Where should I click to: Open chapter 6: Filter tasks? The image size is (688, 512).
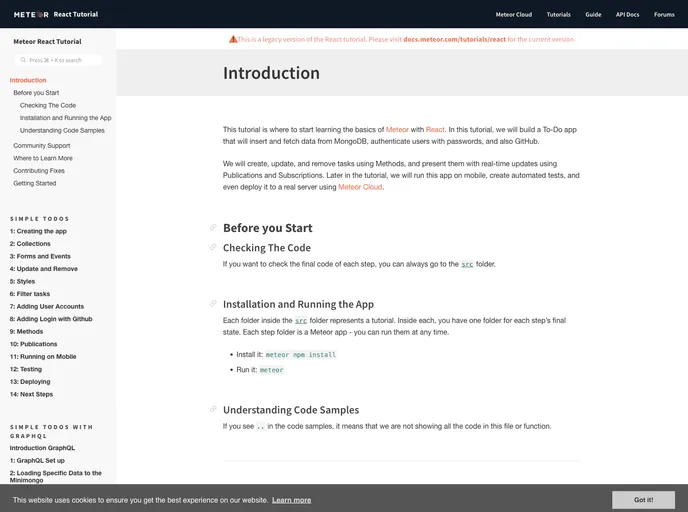pos(30,294)
